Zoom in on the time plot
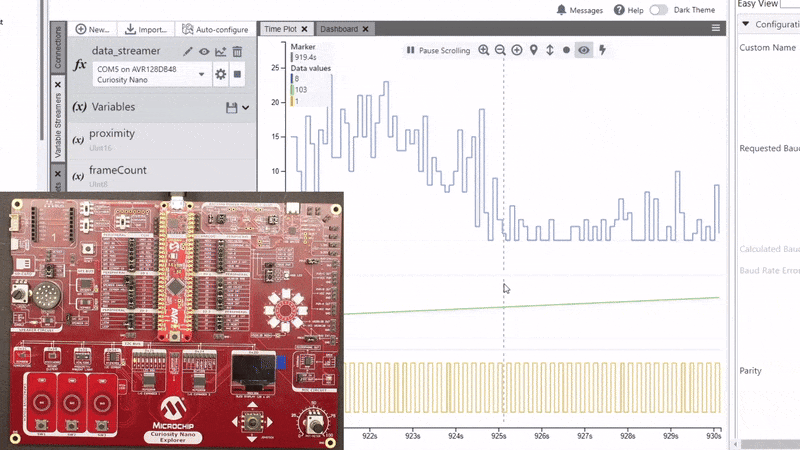 pos(484,50)
